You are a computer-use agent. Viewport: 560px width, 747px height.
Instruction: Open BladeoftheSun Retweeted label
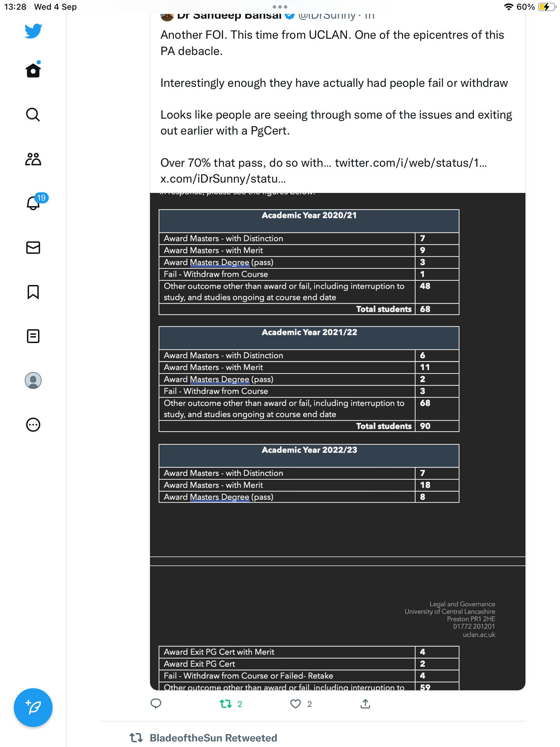click(x=213, y=738)
